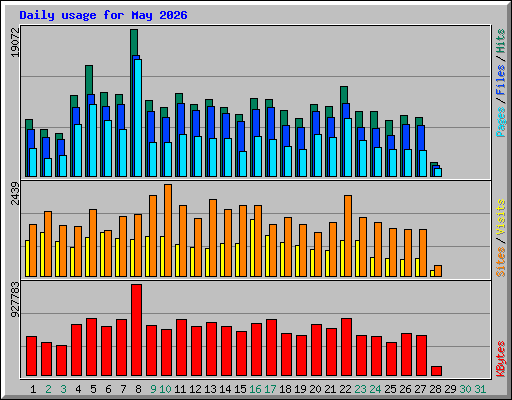Click day 18 on the x-axis
Image resolution: width=512 pixels, height=400 pixels.
(x=285, y=389)
